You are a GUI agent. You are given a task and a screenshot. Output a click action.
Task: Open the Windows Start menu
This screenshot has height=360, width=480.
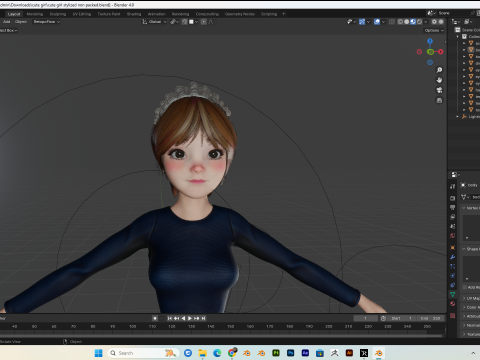pos(98,353)
